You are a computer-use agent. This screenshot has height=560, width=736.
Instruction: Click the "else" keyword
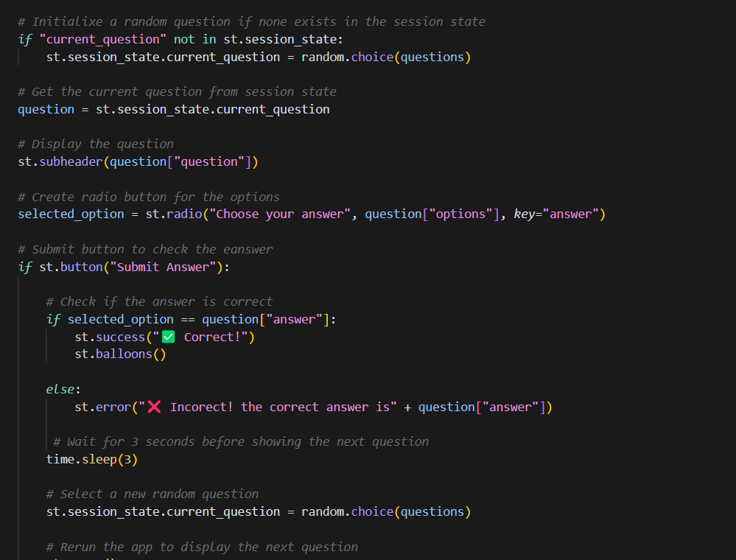(60, 390)
